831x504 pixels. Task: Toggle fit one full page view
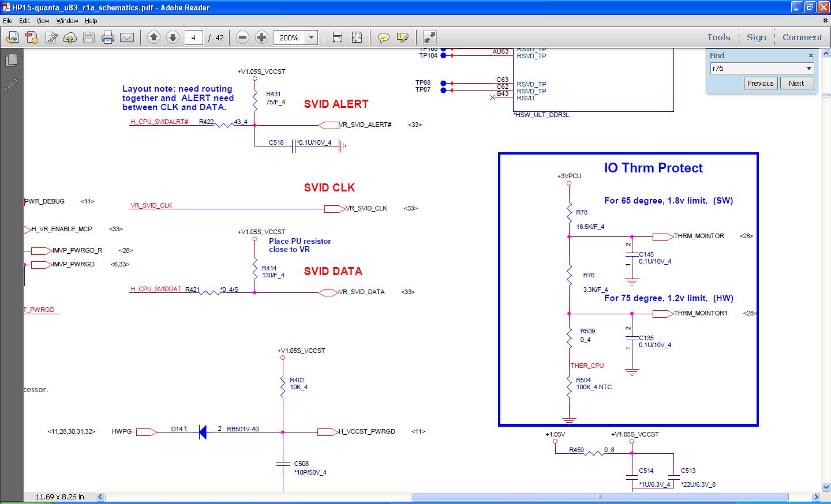pos(357,37)
